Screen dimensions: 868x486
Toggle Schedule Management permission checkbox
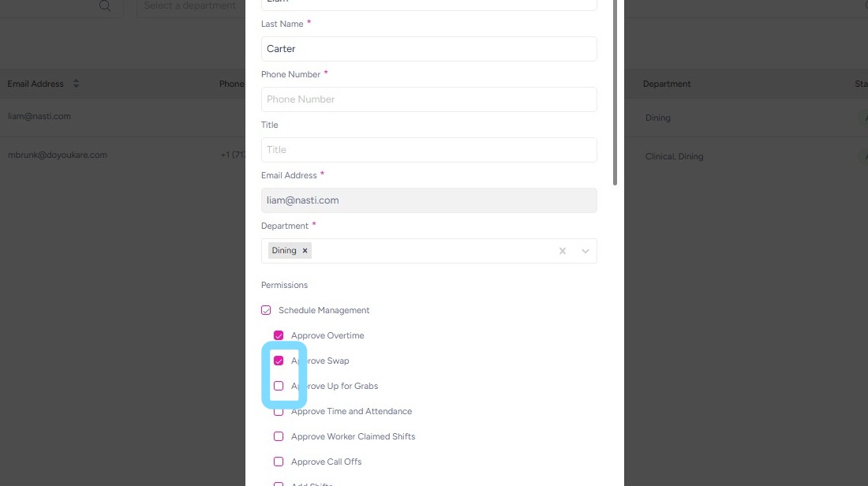tap(266, 310)
